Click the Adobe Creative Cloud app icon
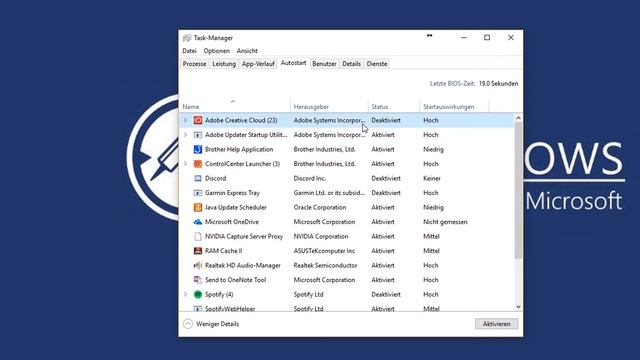 click(198, 120)
